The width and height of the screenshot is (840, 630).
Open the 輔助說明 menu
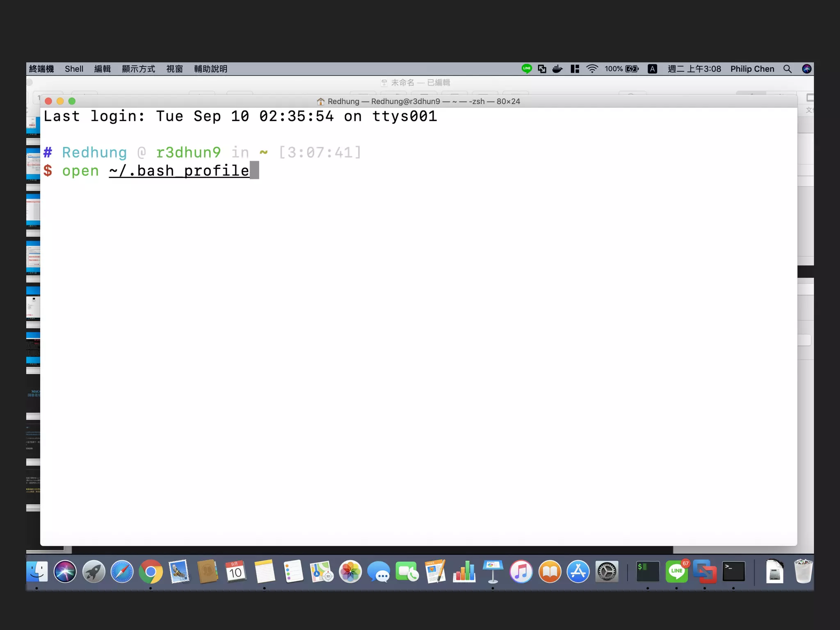(210, 69)
